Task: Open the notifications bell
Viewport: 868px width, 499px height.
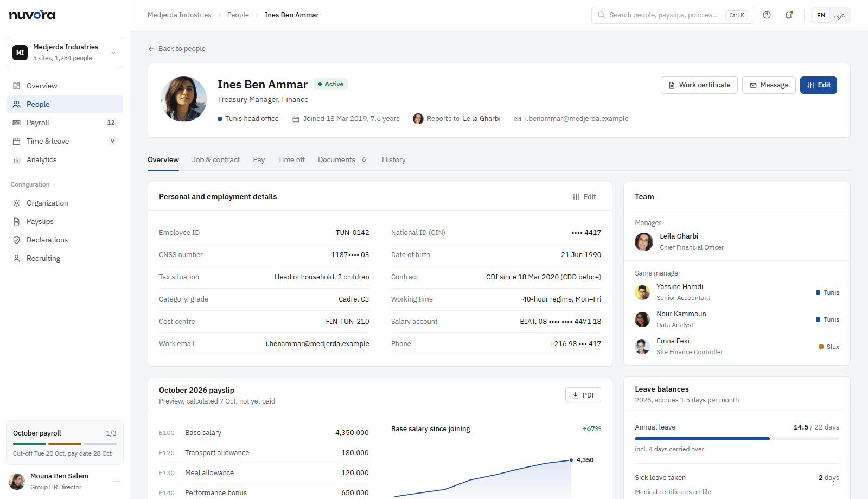Action: pos(789,15)
